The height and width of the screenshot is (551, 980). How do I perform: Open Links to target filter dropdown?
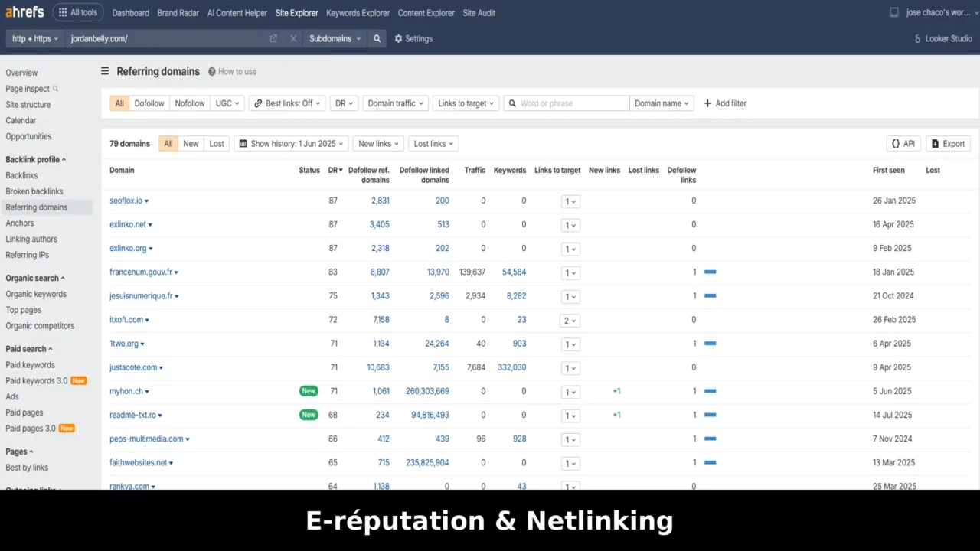[465, 103]
